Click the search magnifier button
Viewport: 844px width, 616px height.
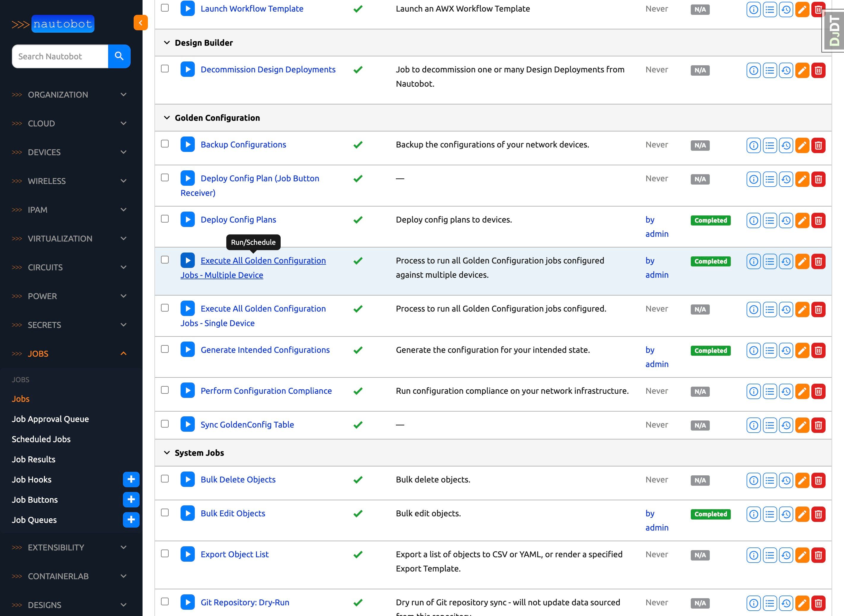click(x=119, y=56)
